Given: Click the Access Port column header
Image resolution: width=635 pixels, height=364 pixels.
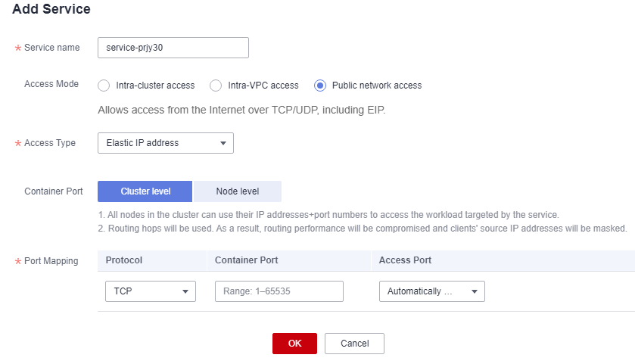Looking at the screenshot, I should pyautogui.click(x=405, y=260).
